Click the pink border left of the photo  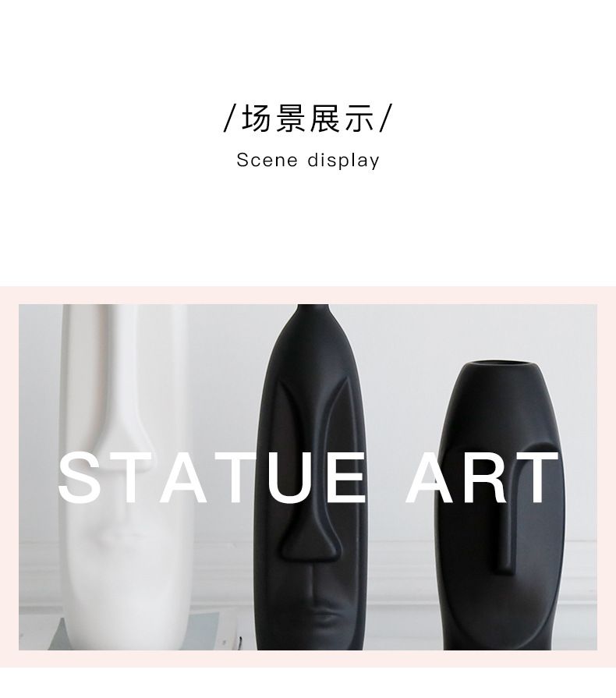click(9, 477)
